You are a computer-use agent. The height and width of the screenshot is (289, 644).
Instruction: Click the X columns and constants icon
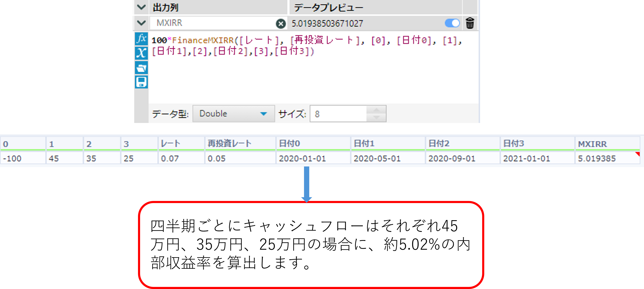(141, 53)
